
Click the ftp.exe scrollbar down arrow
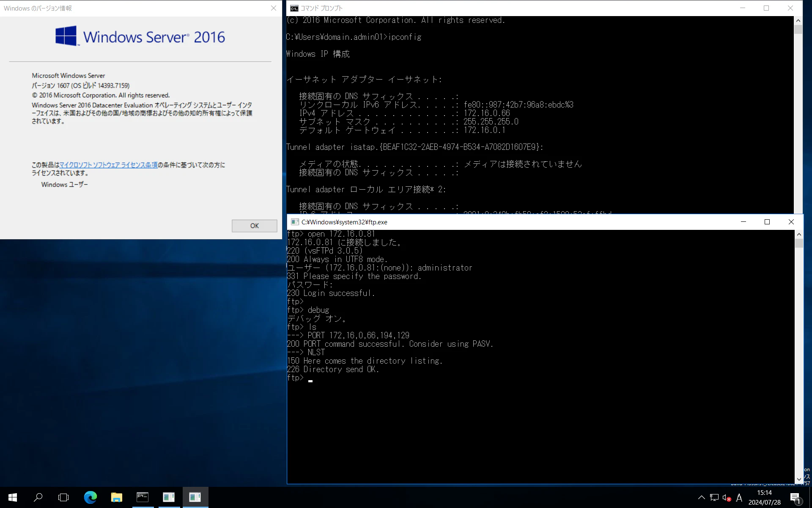(x=799, y=479)
